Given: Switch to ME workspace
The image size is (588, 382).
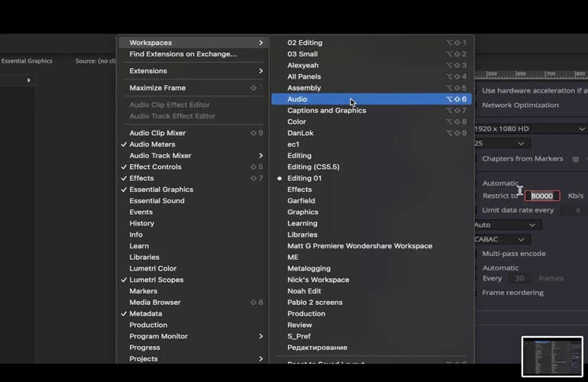Looking at the screenshot, I should (x=372, y=257).
